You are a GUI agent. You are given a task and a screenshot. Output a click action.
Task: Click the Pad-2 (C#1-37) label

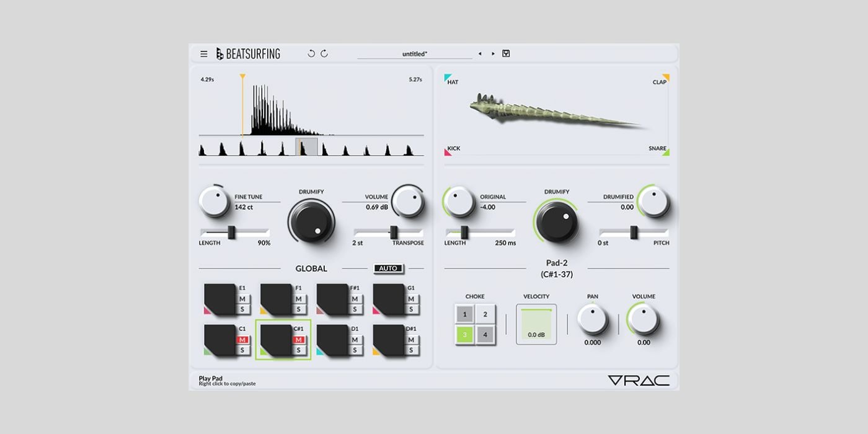(x=557, y=268)
